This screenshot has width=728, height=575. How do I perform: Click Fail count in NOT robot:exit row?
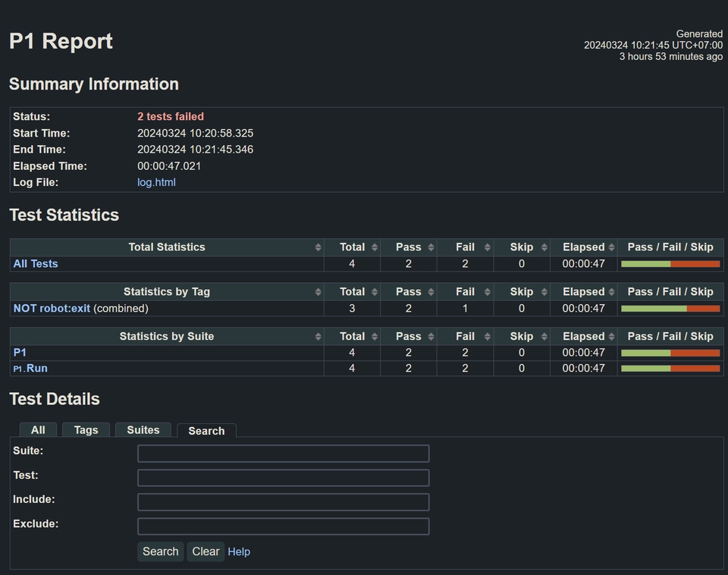[465, 309]
